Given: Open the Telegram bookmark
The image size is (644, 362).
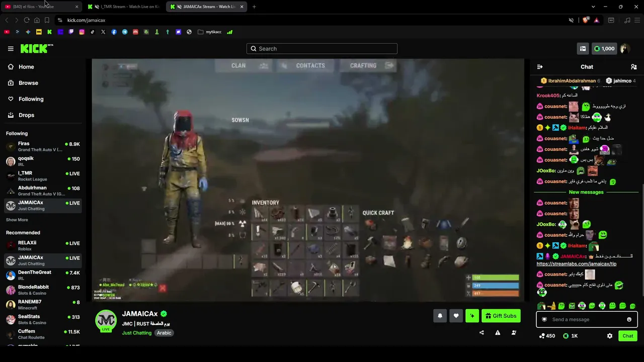Looking at the screenshot, I should coord(125,32).
